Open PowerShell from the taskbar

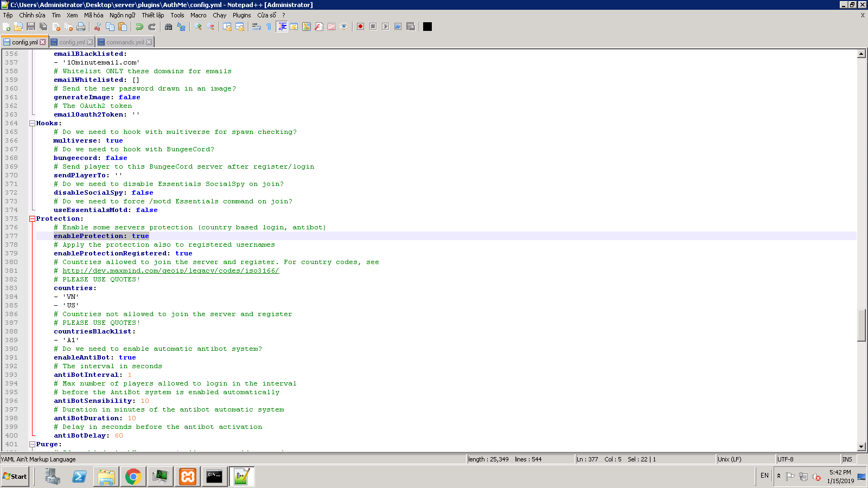coord(79,477)
